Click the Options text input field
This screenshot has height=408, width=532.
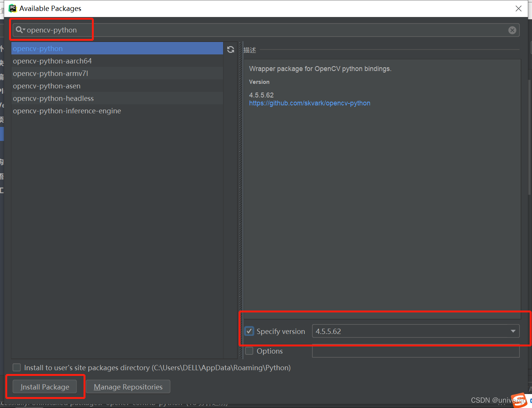[416, 351]
